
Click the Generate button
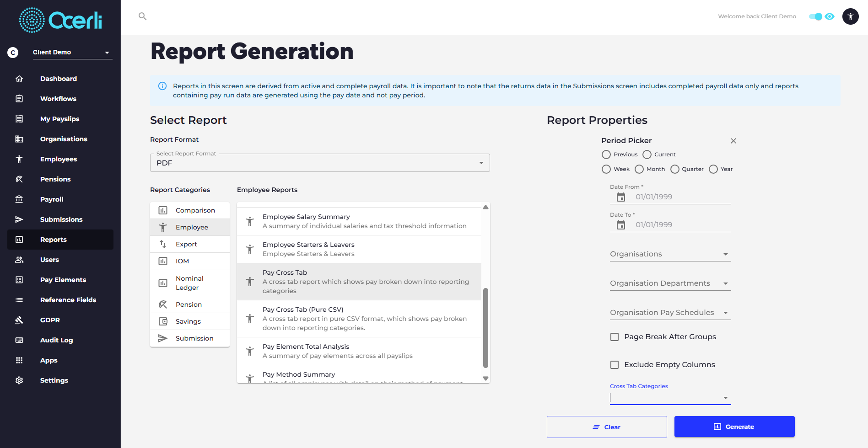point(734,427)
